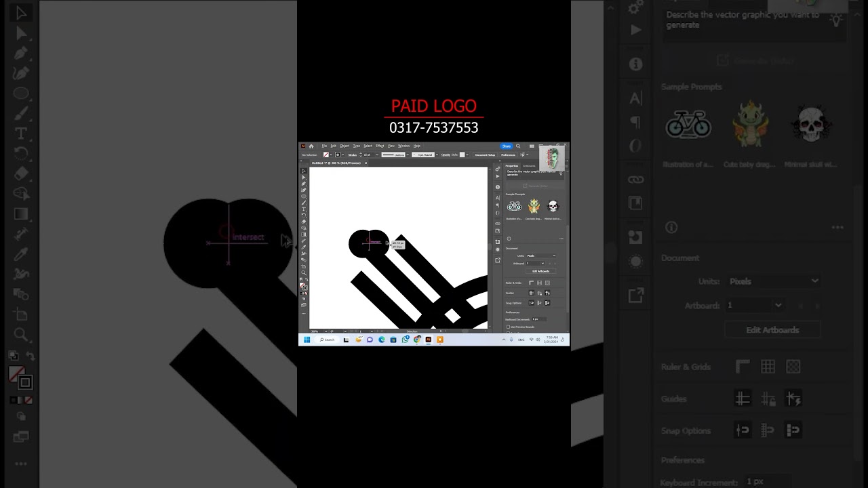Open the Window menu
Screen dimensions: 868x488
click(404, 146)
